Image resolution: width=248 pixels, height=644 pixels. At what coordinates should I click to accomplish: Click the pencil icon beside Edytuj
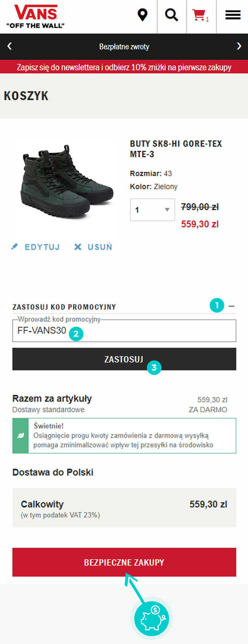pos(15,247)
